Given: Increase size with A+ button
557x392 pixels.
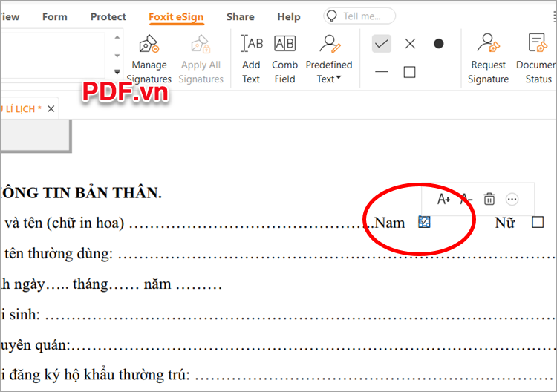Looking at the screenshot, I should [443, 199].
